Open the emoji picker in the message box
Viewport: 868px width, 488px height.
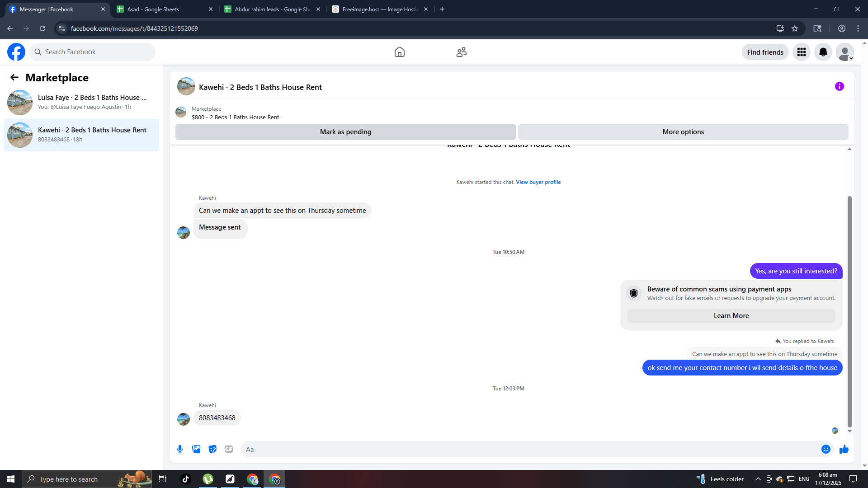tap(826, 449)
